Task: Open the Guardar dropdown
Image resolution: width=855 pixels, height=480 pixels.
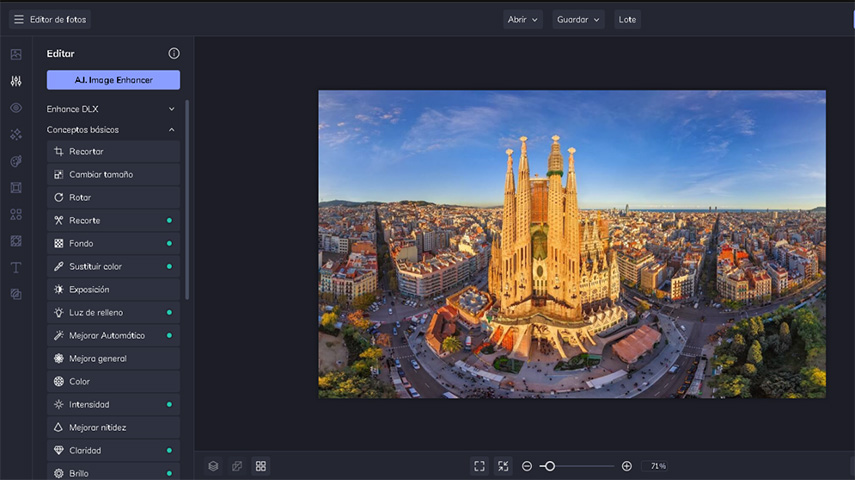Action: tap(578, 19)
